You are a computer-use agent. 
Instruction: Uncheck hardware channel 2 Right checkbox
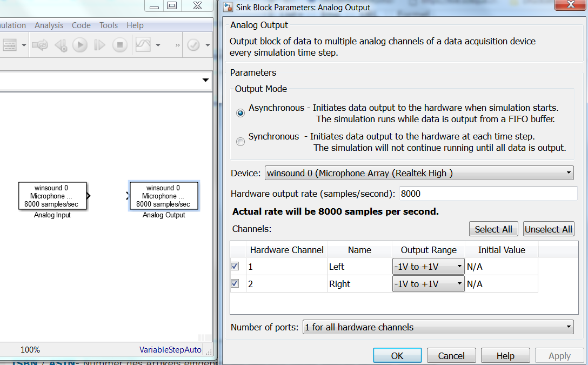click(235, 284)
